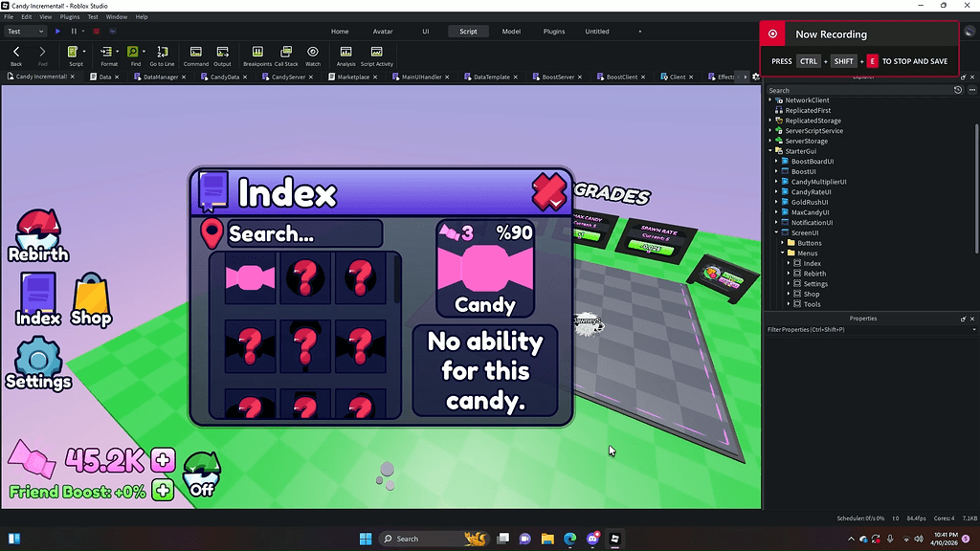Switch to the DataManager script tab

[160, 77]
